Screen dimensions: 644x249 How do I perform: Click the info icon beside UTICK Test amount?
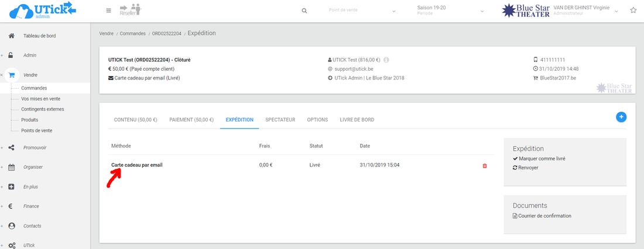point(387,60)
